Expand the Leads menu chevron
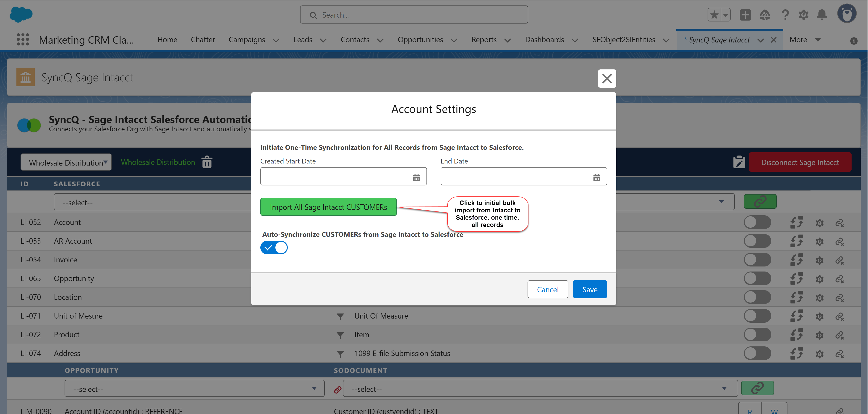 click(323, 40)
